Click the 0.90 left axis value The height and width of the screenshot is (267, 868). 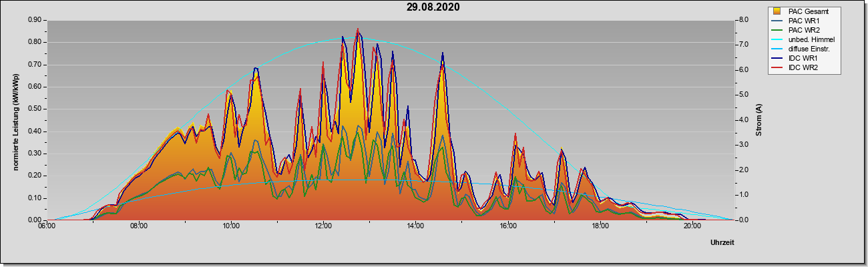35,20
